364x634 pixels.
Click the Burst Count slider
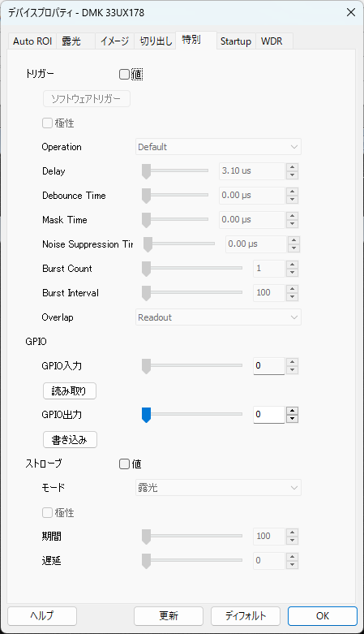point(192,269)
